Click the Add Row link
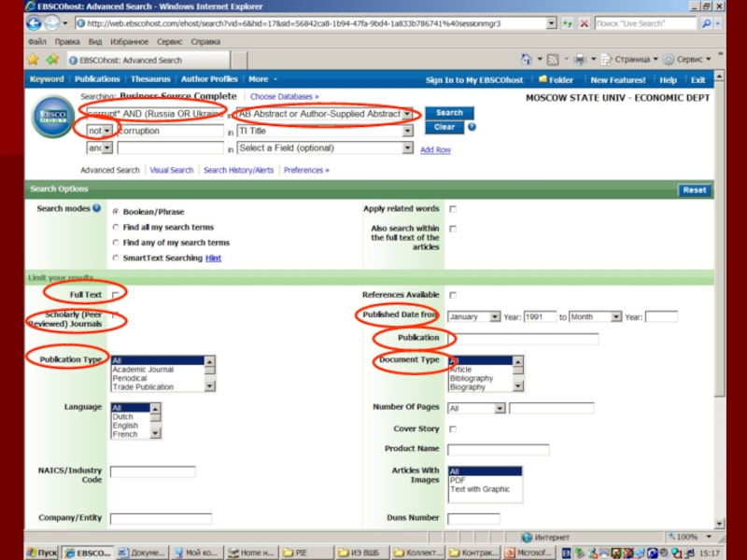The height and width of the screenshot is (560, 747). coord(435,150)
